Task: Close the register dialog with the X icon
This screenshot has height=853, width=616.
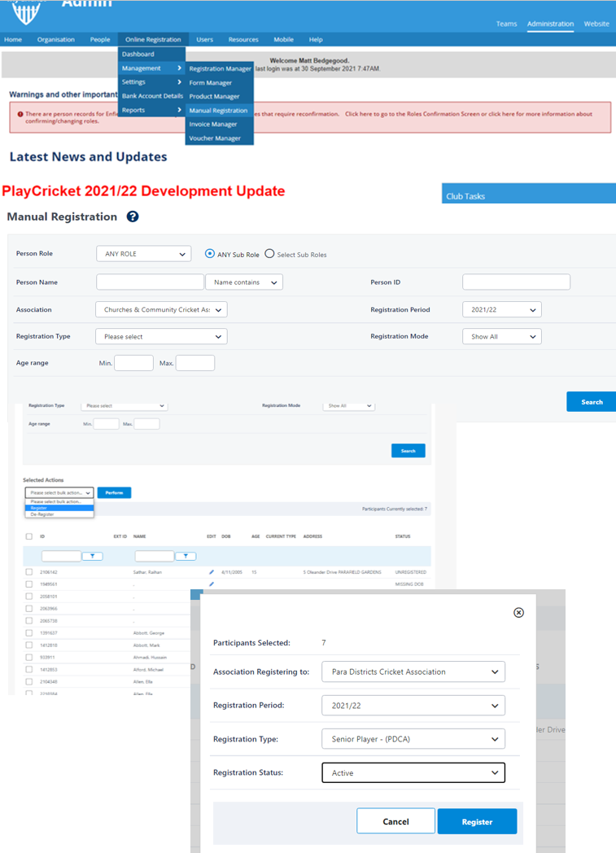Action: pyautogui.click(x=518, y=613)
